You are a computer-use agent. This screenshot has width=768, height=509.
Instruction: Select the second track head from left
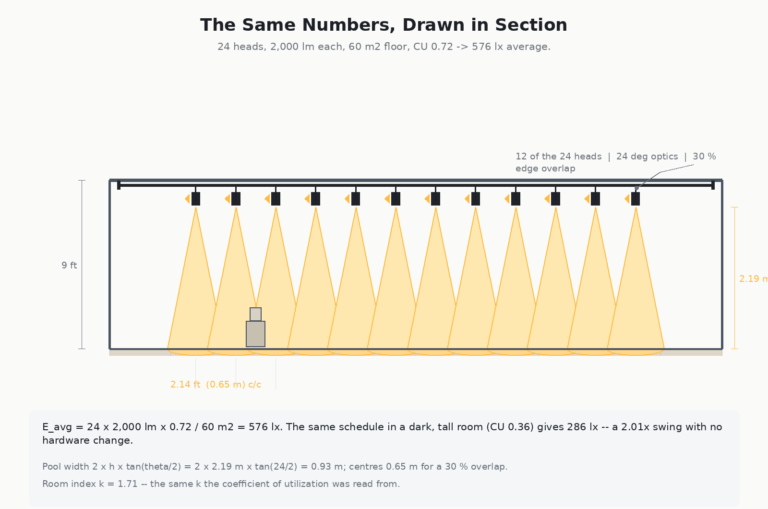[x=236, y=198]
